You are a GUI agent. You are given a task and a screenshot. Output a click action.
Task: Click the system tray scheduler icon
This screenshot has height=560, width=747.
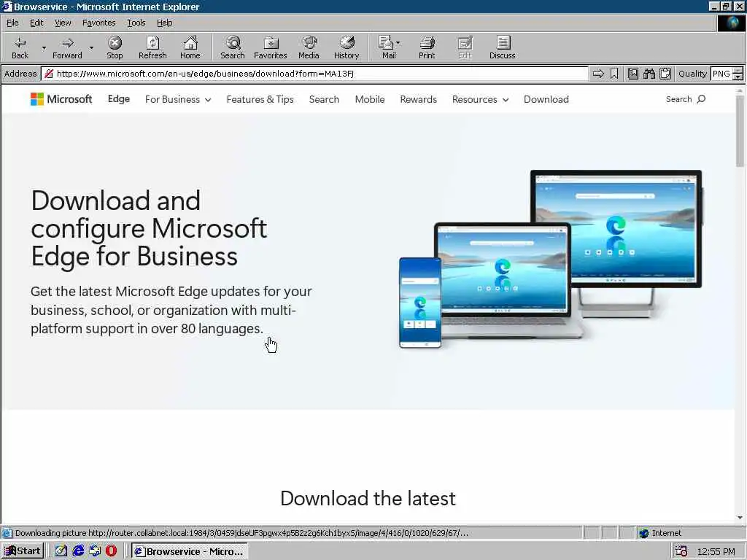click(681, 551)
